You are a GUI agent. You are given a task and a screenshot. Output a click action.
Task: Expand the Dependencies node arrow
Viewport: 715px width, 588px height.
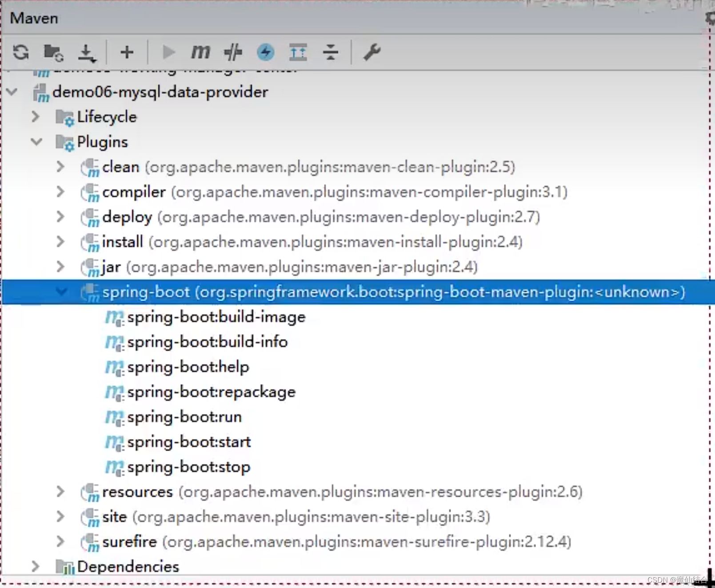[36, 566]
